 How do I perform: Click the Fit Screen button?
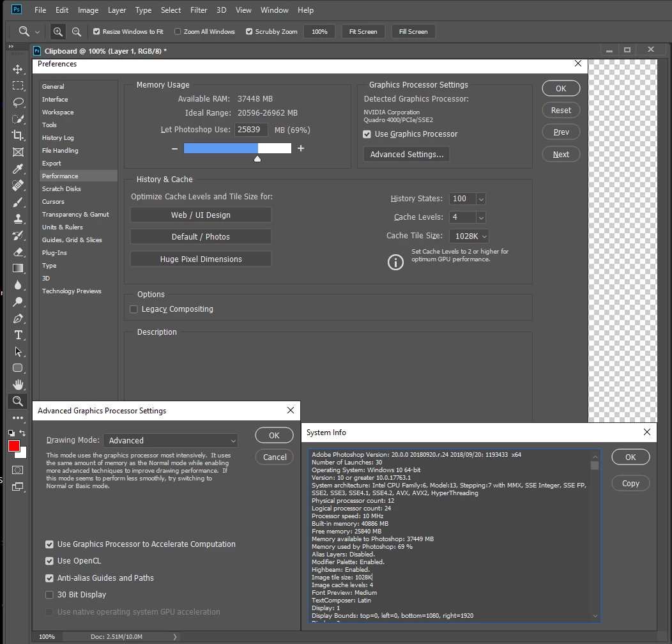click(363, 31)
